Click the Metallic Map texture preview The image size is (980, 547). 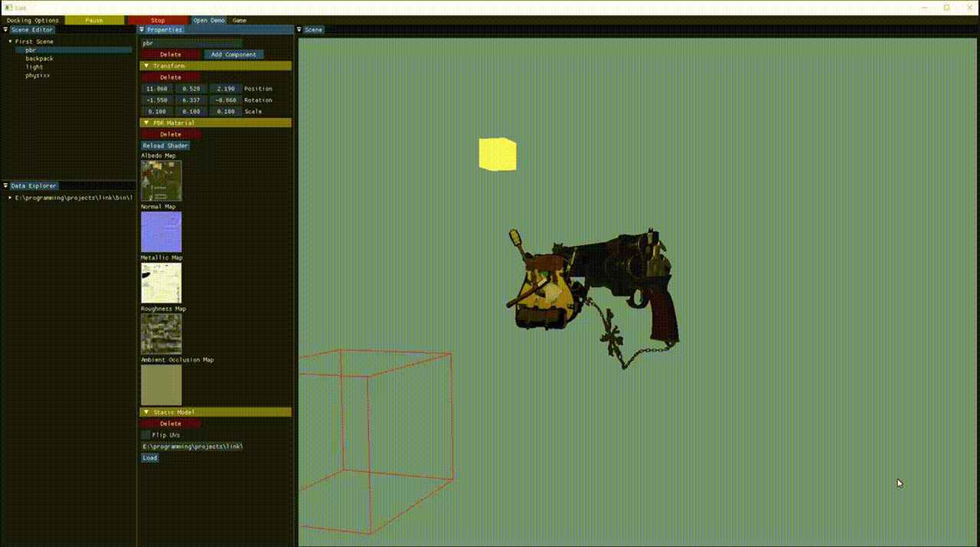162,283
